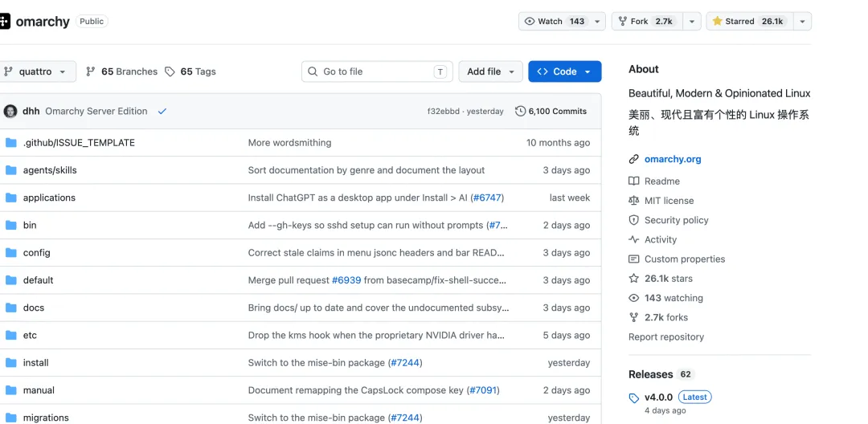Click the folder icon for migrations
Viewport: 868px width, 424px height.
point(11,418)
